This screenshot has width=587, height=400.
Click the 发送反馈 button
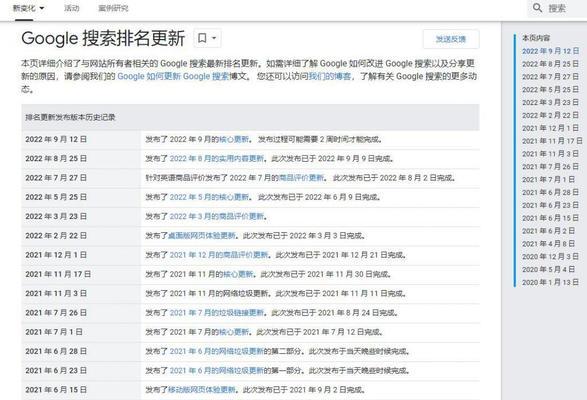tap(451, 39)
